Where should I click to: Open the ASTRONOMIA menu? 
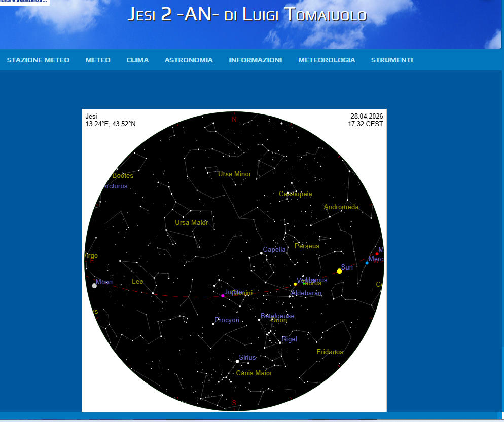click(189, 60)
